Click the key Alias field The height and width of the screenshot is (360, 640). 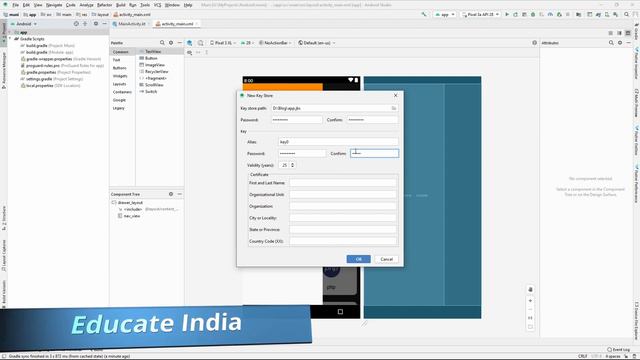(x=338, y=142)
